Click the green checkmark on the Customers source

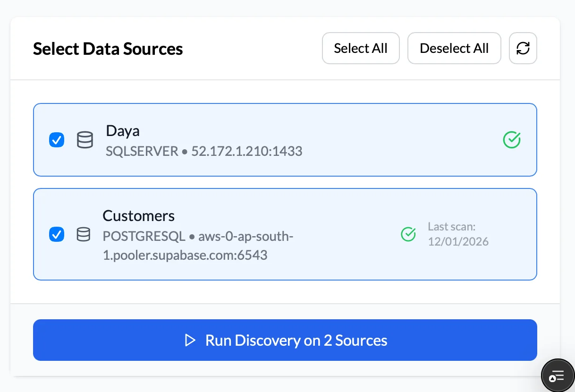[408, 234]
